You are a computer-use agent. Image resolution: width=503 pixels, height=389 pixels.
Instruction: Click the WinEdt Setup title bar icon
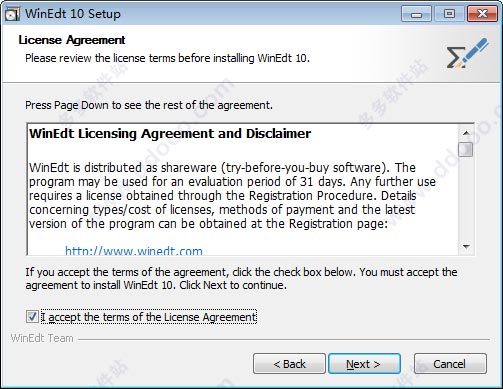pyautogui.click(x=12, y=14)
